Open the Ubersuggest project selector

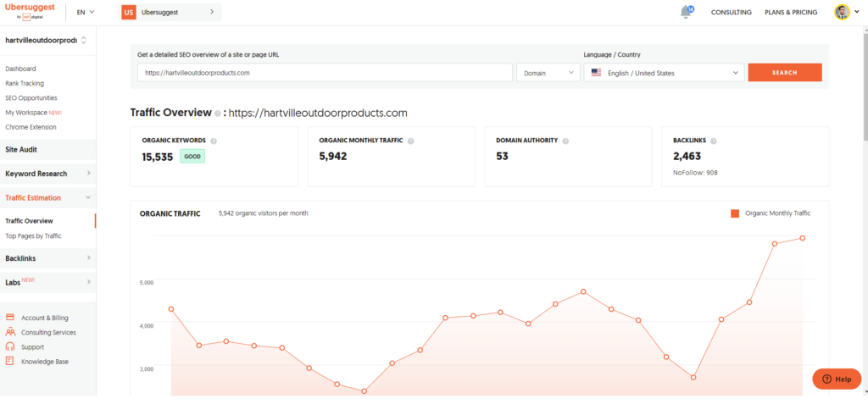pyautogui.click(x=171, y=12)
